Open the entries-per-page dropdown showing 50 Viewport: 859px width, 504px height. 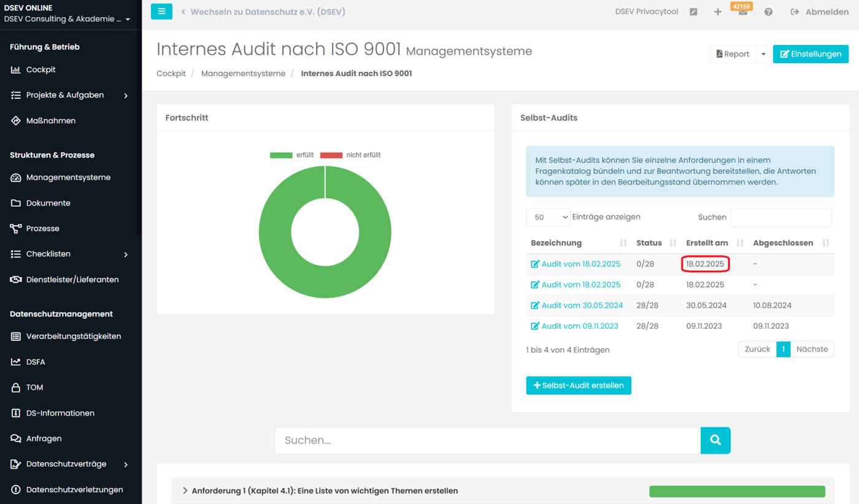click(548, 217)
